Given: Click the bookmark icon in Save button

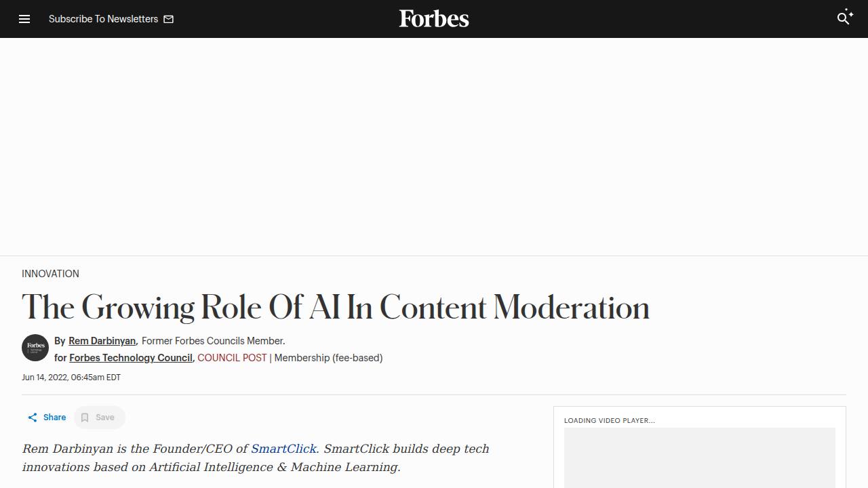Looking at the screenshot, I should [85, 418].
